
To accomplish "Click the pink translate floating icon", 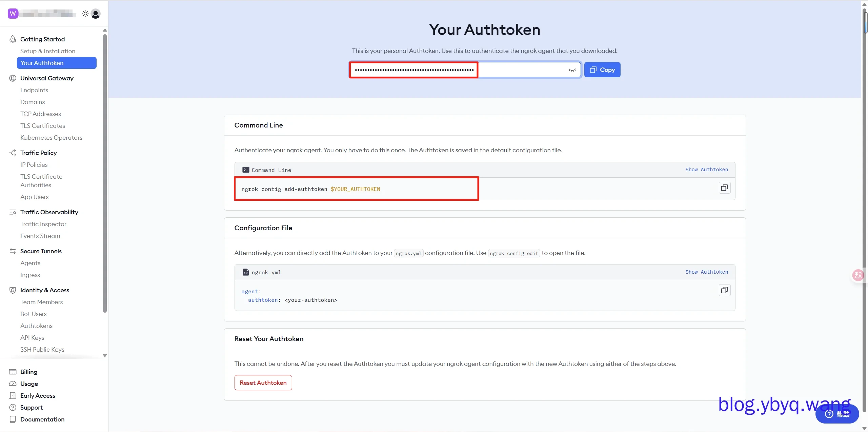I will [x=858, y=275].
